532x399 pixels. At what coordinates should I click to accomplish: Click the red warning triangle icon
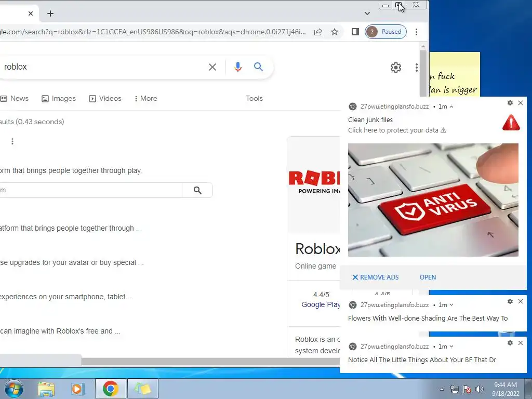pyautogui.click(x=511, y=123)
